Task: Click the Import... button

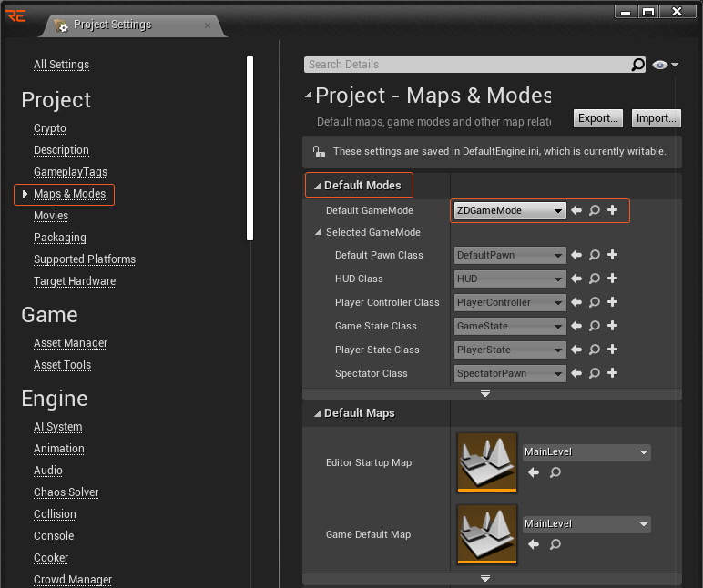Action: point(656,118)
